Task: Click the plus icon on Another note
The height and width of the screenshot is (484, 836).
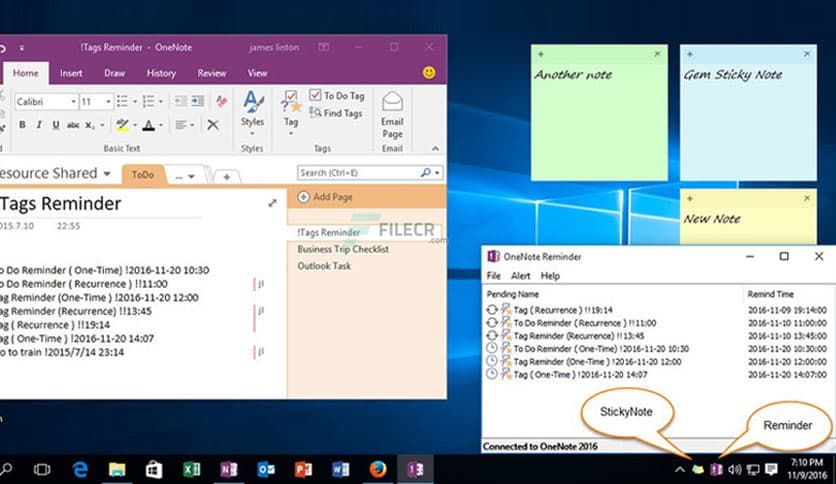Action: tap(541, 54)
